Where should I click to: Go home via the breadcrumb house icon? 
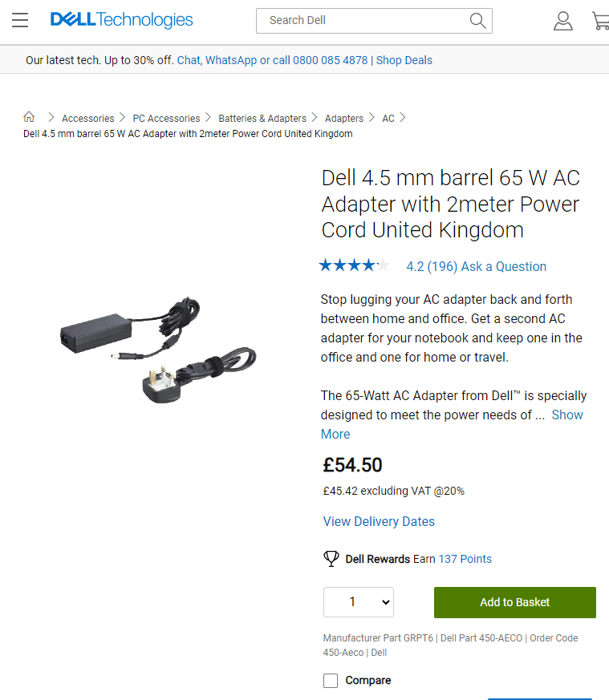[x=29, y=116]
